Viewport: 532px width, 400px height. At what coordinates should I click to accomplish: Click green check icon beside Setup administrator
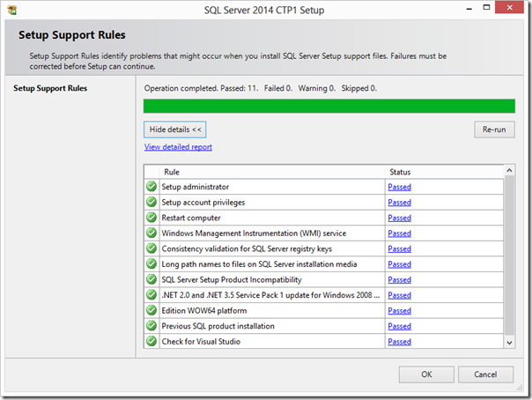[x=151, y=186]
